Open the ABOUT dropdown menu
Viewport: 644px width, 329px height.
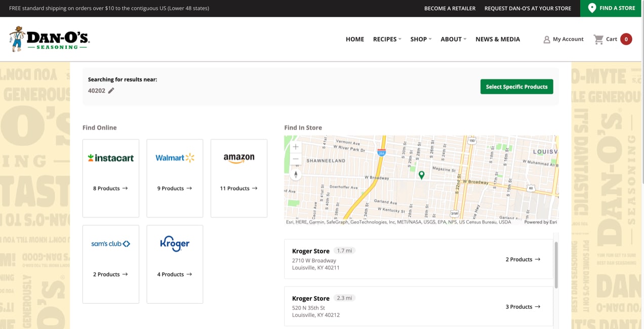click(x=451, y=39)
